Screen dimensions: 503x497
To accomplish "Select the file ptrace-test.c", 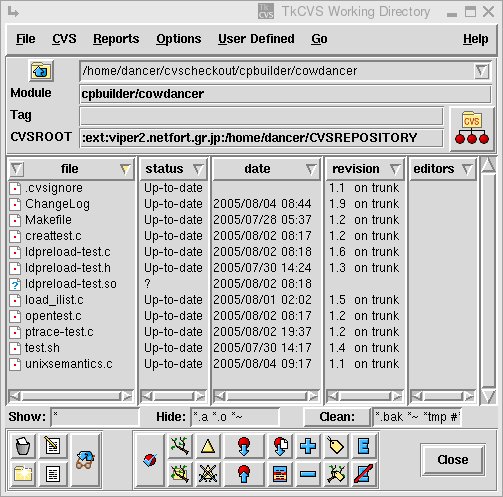I will point(59,332).
